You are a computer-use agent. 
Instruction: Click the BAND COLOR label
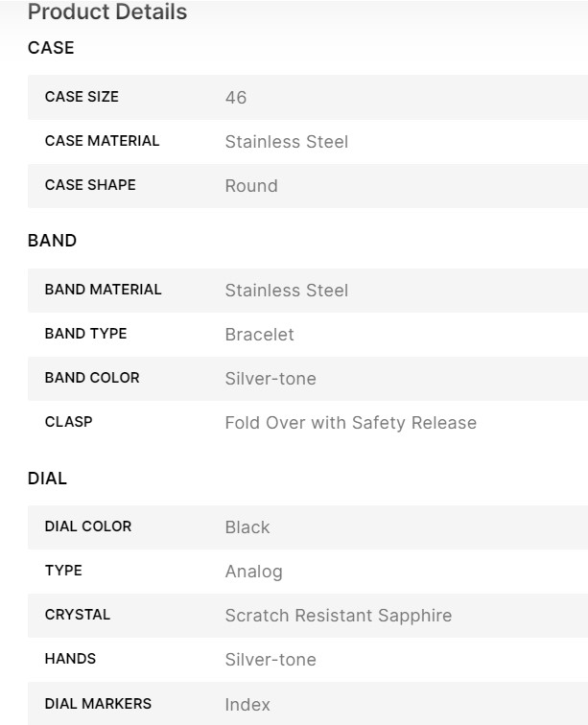point(92,378)
